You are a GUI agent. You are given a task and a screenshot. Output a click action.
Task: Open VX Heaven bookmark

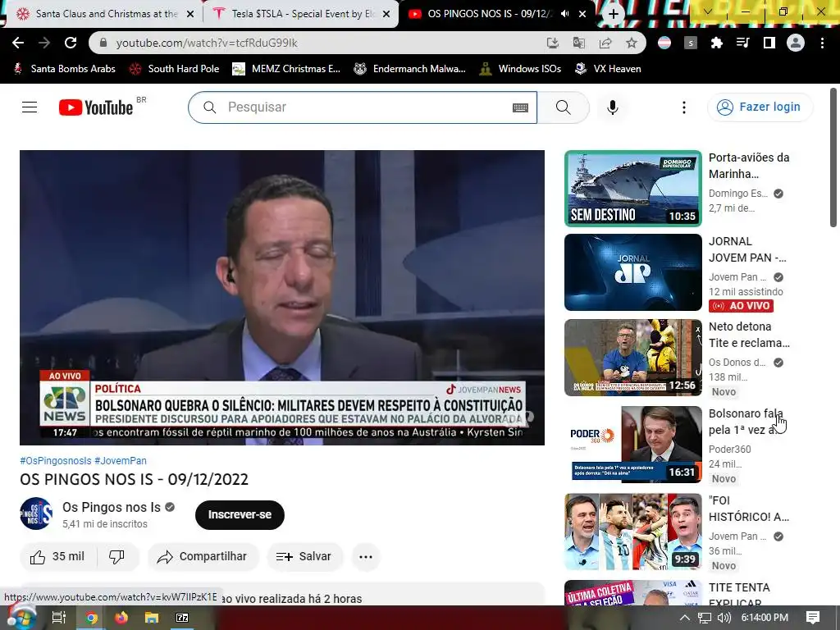point(608,69)
